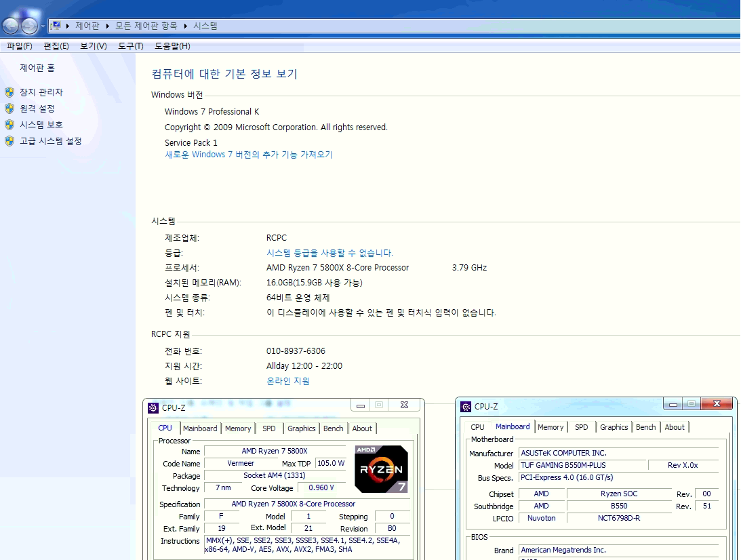Click 시스템 등급을 사용할 수 없습니다 link
This screenshot has height=560, width=741.
[x=329, y=253]
